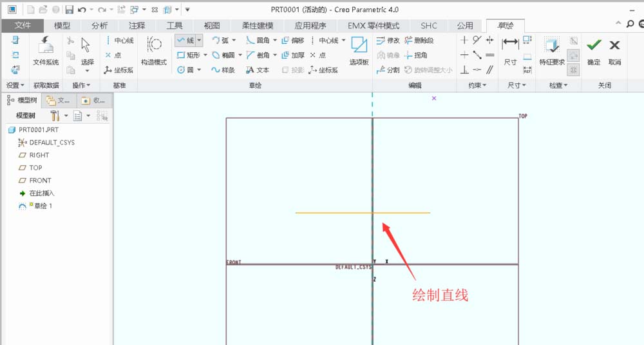Viewport: 644px width, 345px height.
Task: Open the Arc (弧) type dropdown arrow
Action: point(234,40)
